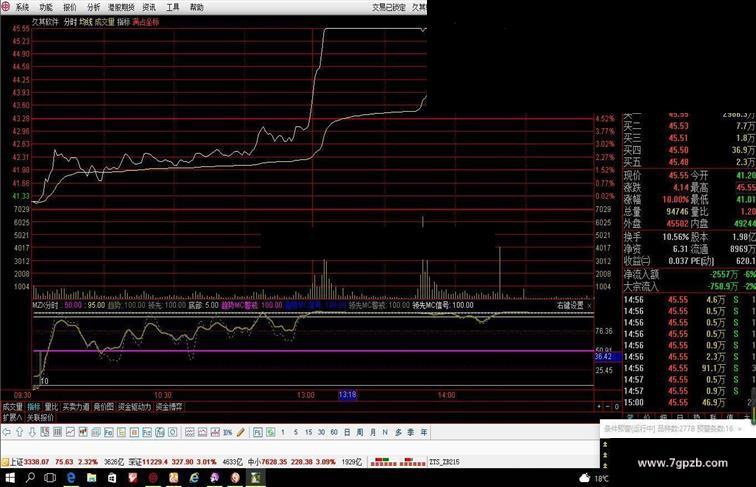Click the stacked windows toolbar icon
The image size is (756, 487).
click(96, 432)
